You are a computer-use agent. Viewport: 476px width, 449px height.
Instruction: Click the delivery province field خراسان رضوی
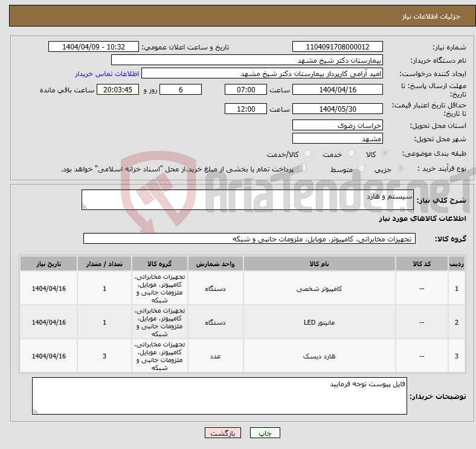pos(338,125)
